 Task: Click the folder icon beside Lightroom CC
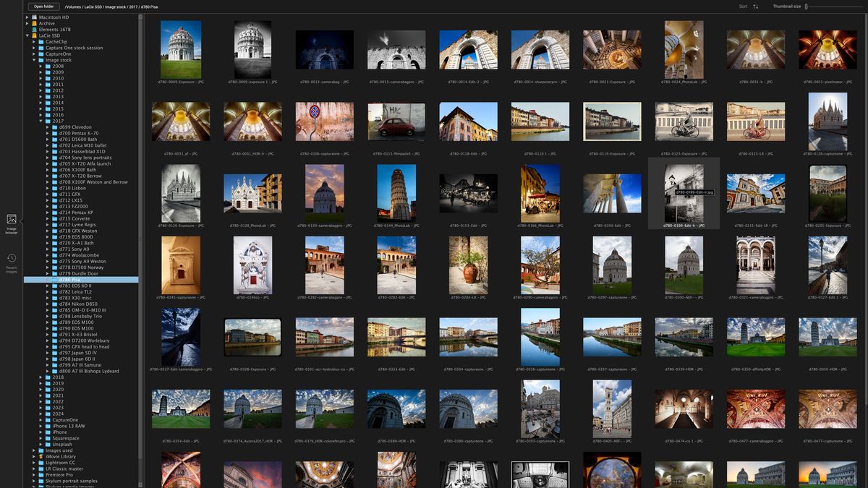(41, 463)
